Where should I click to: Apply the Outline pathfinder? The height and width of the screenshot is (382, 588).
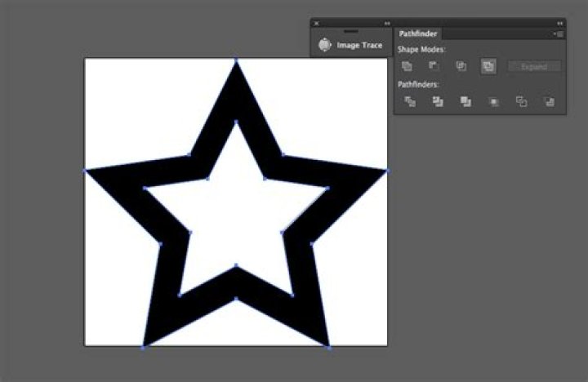pyautogui.click(x=522, y=101)
